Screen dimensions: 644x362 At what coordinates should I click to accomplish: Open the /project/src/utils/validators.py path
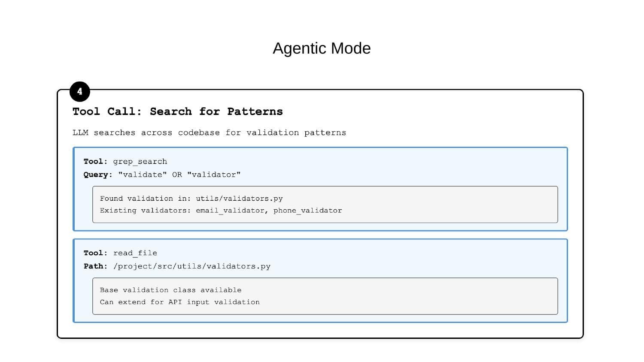(192, 266)
